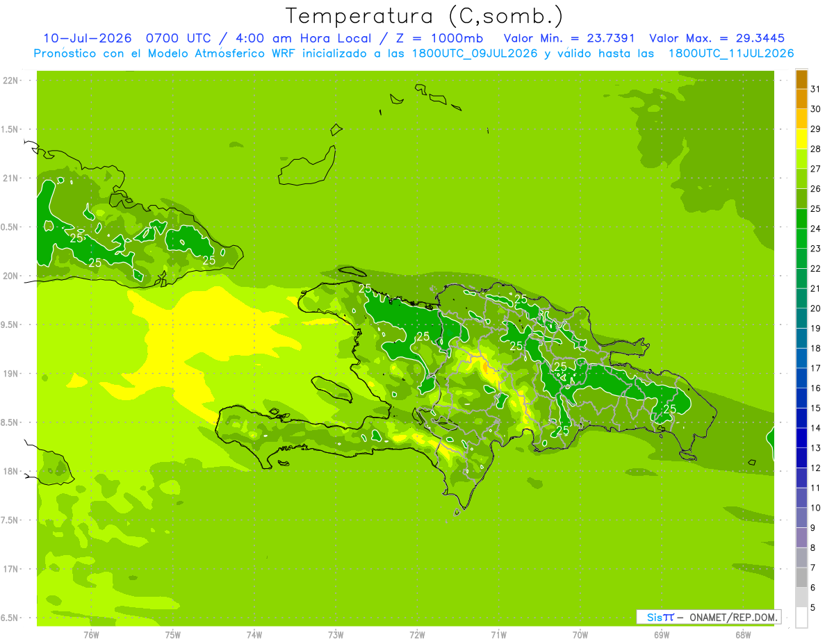
Task: Click the 18N latitude label
Action: pyautogui.click(x=11, y=471)
